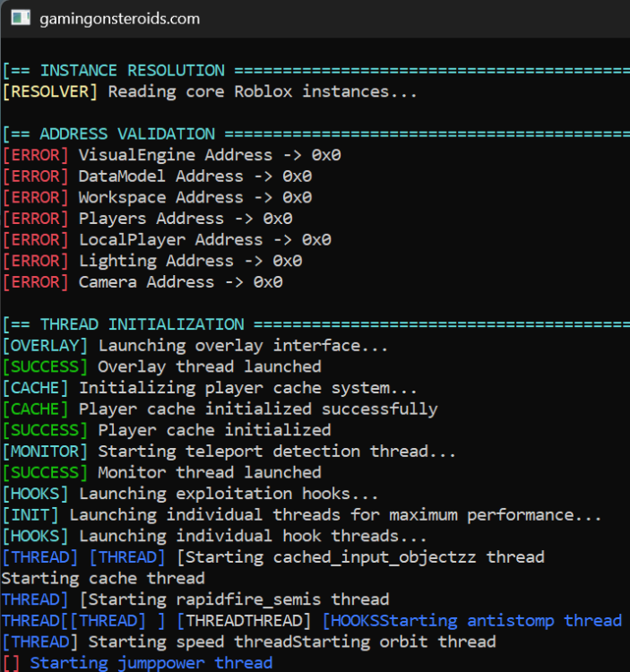The height and width of the screenshot is (672, 630).
Task: Click the Starting jumppower thread line
Action: (x=137, y=663)
